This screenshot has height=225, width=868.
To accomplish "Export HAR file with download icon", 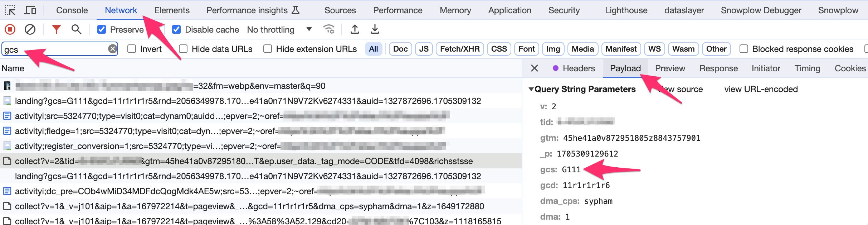I will click(x=375, y=29).
